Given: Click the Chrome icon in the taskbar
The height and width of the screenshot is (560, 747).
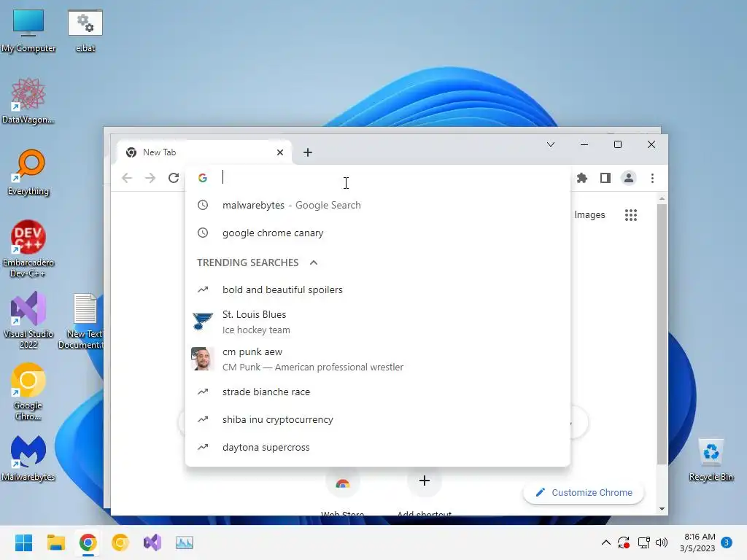Looking at the screenshot, I should click(x=88, y=542).
